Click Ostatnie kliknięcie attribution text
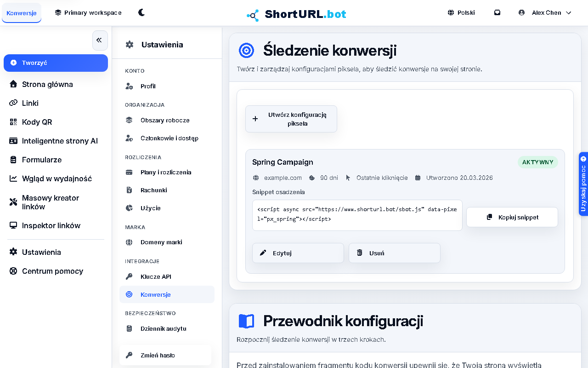 [x=382, y=178]
